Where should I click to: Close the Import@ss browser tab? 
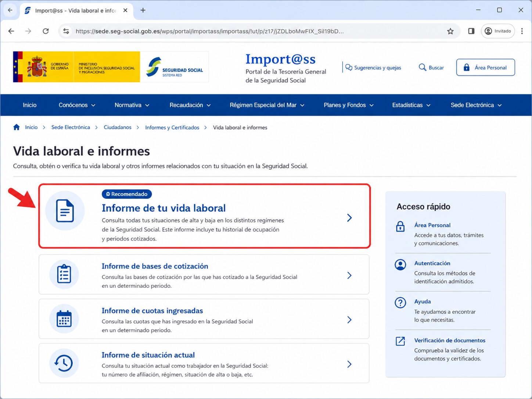point(125,10)
